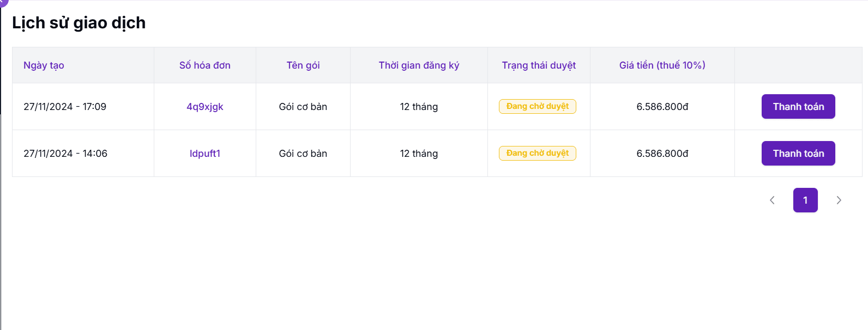Click the 27/11/2024 - 17:09 date cell
868x330 pixels.
(65, 107)
